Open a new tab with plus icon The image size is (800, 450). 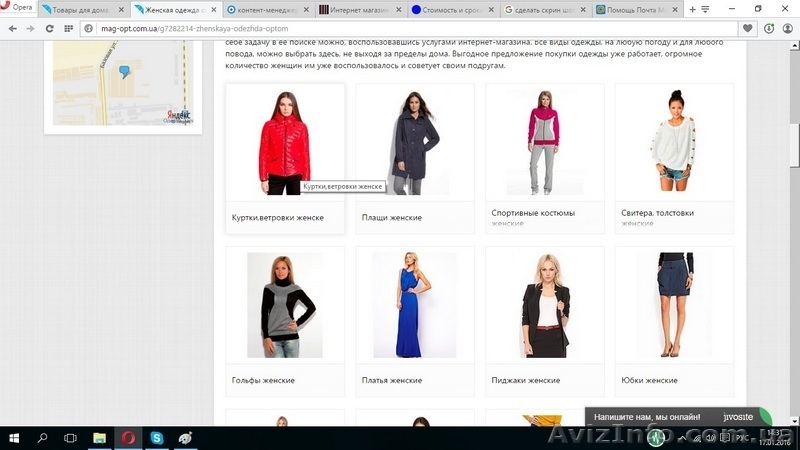pos(692,10)
